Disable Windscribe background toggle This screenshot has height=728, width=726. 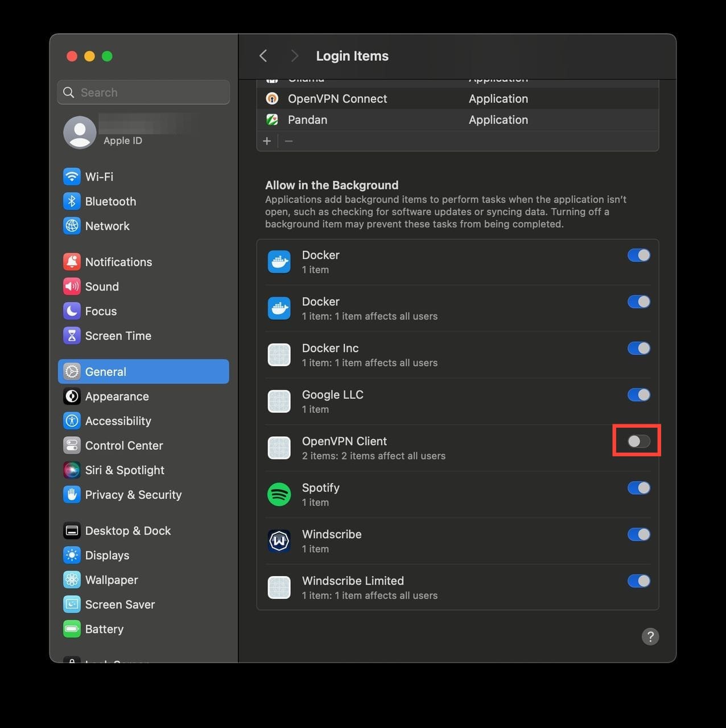click(x=638, y=535)
